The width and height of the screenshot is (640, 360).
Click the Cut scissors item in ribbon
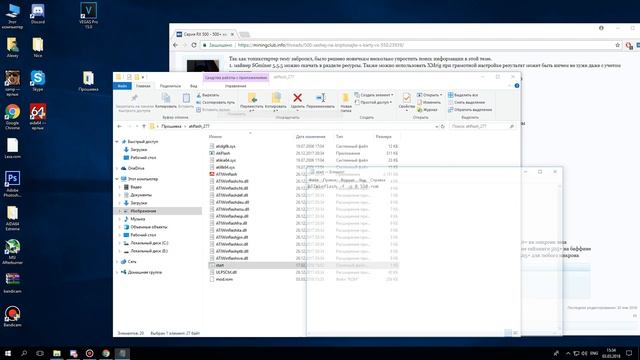[x=208, y=95]
